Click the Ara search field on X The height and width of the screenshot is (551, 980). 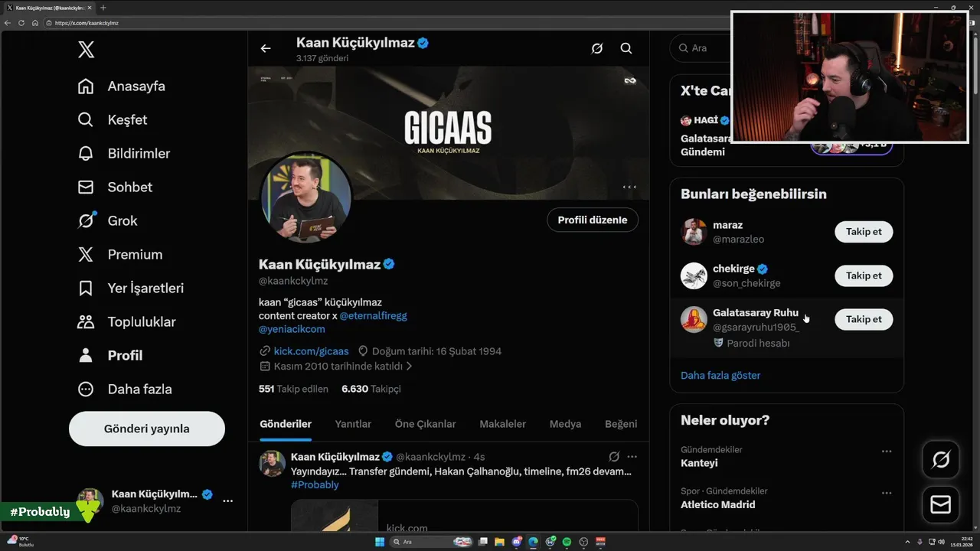point(701,48)
